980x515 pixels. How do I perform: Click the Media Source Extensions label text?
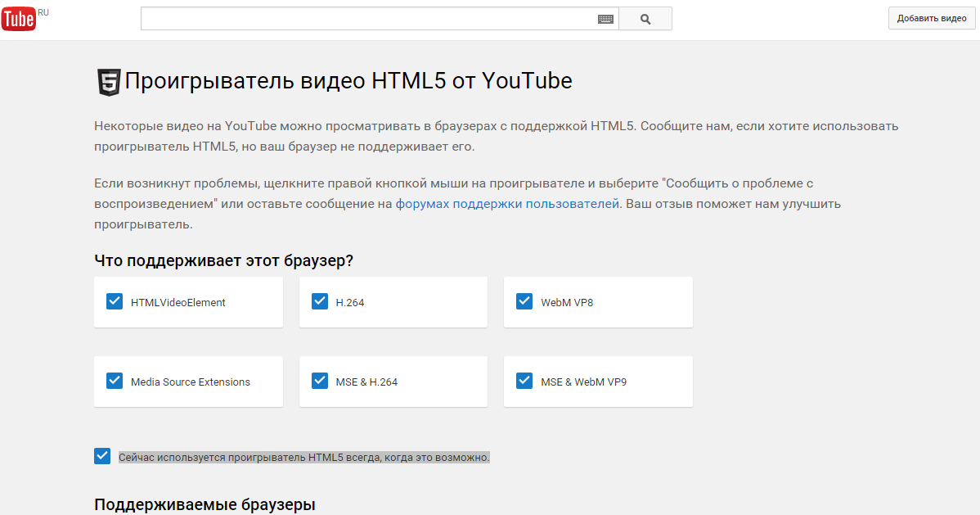[190, 382]
